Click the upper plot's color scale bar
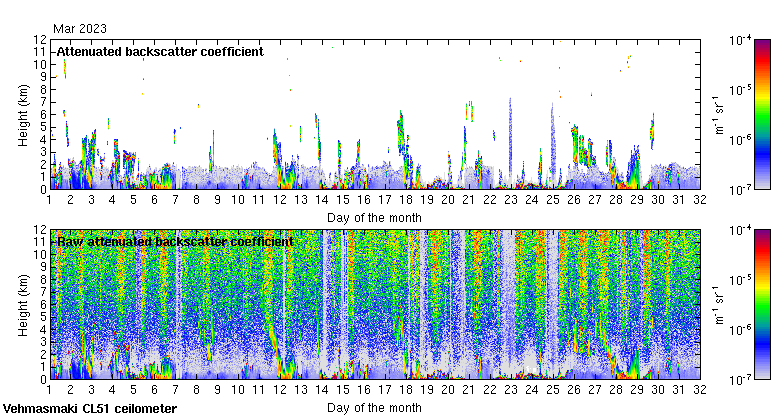 pyautogui.click(x=762, y=114)
